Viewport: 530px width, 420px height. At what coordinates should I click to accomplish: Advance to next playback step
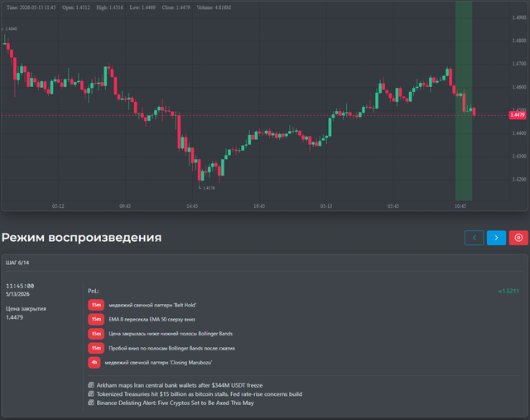[x=496, y=238]
